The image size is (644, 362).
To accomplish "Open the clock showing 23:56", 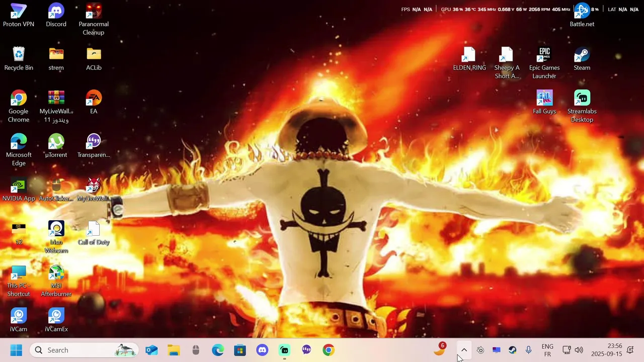I will click(x=607, y=350).
